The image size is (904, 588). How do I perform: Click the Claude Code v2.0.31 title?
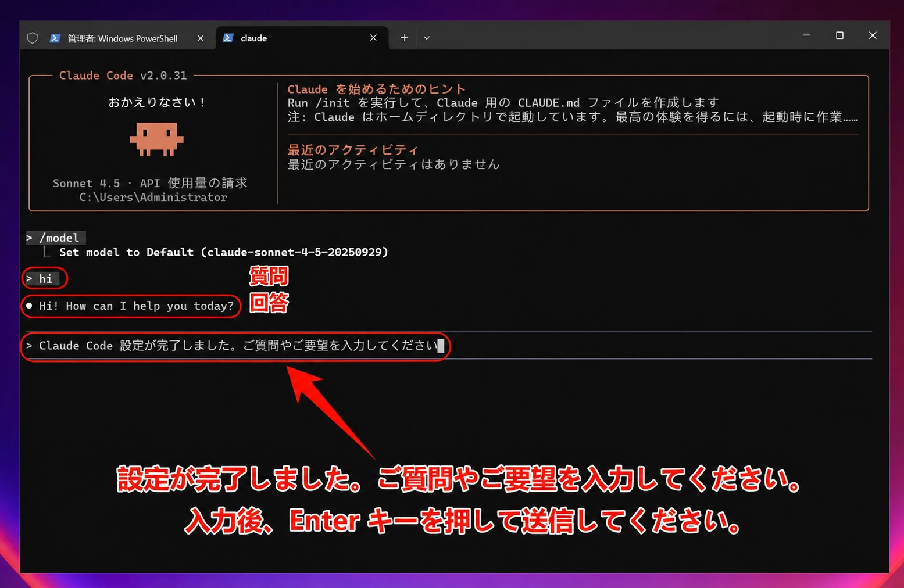click(123, 76)
